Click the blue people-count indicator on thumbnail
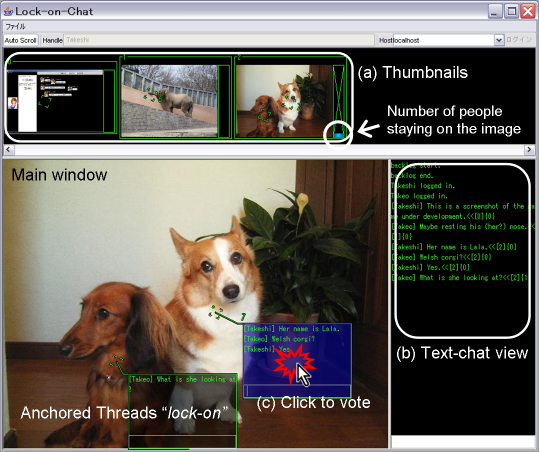Screen dimensions: 539x452 coord(338,135)
